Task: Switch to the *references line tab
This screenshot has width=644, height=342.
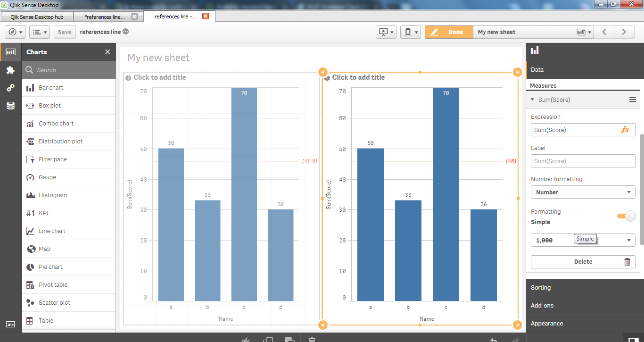Action: [104, 17]
